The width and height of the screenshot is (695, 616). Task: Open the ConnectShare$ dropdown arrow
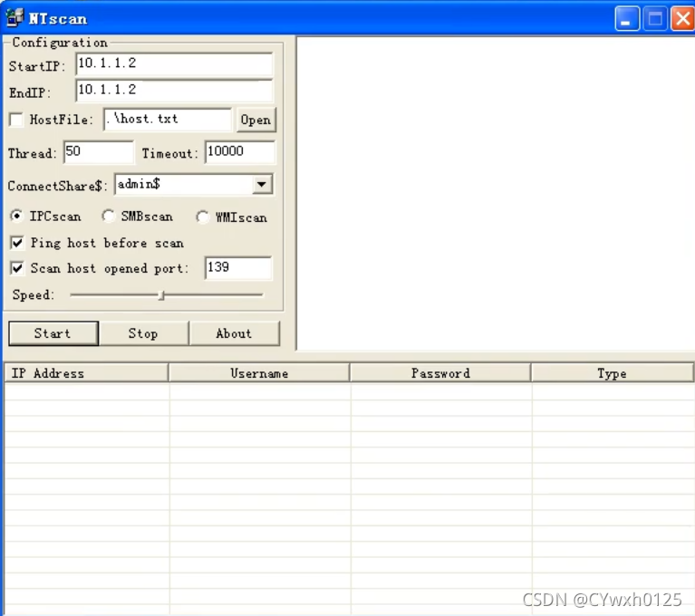pyautogui.click(x=262, y=185)
